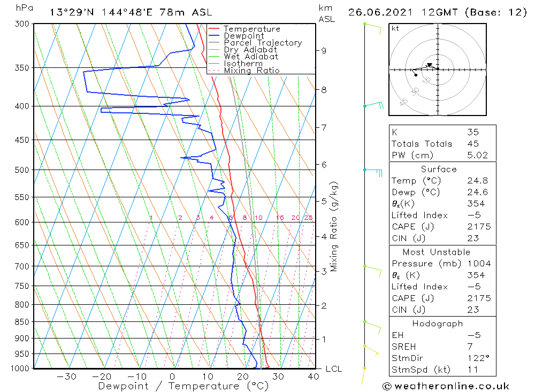Click the Temperature legend entry
Image resolution: width=535 pixels, height=392 pixels.
pos(252,29)
